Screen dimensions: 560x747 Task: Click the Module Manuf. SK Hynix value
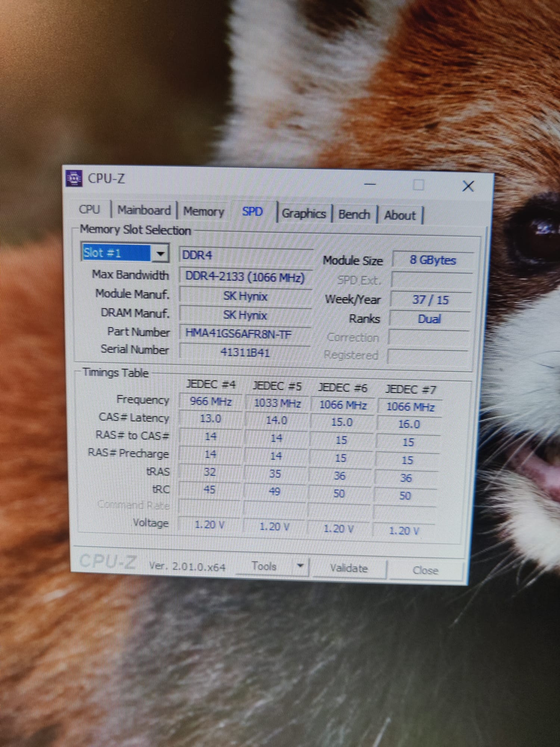pos(245,297)
